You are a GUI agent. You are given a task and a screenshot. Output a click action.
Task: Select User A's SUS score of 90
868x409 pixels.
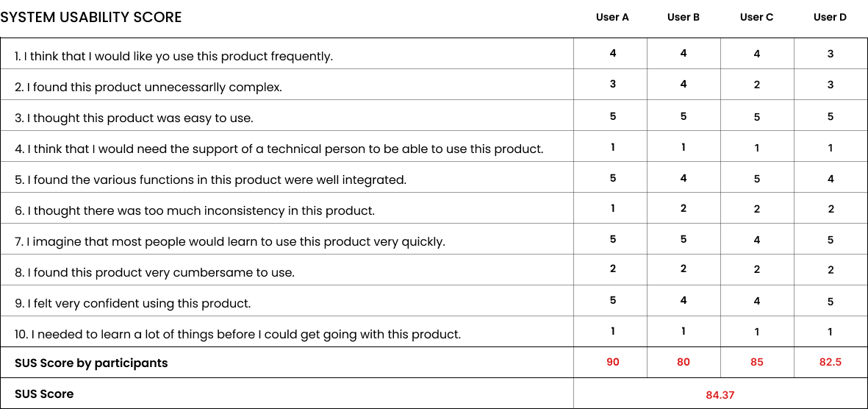612,363
